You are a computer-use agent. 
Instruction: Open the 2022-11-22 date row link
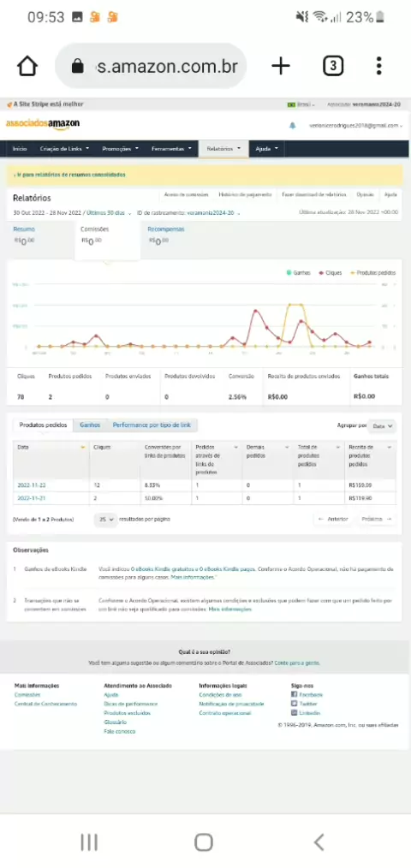[32, 485]
